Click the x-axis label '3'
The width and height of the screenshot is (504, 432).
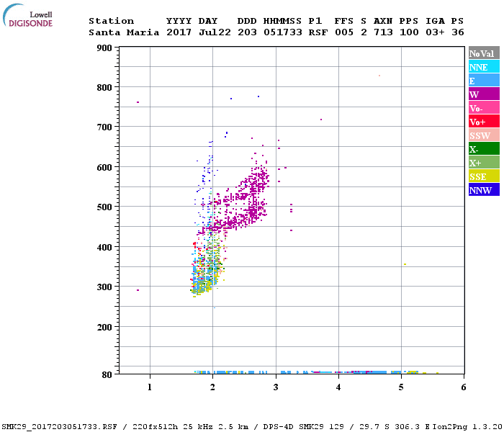276,387
